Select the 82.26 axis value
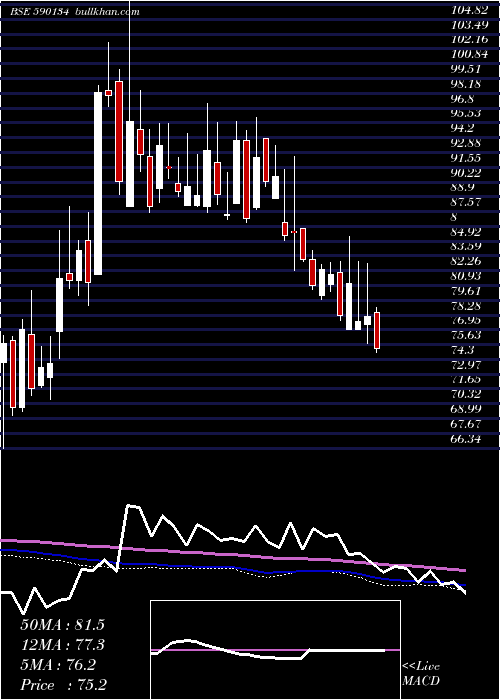 pyautogui.click(x=466, y=261)
